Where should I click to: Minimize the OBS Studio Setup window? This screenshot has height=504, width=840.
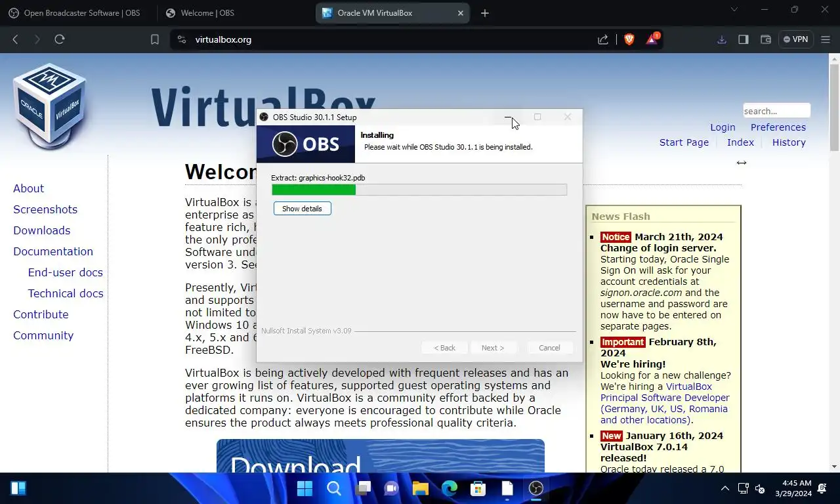point(508,117)
